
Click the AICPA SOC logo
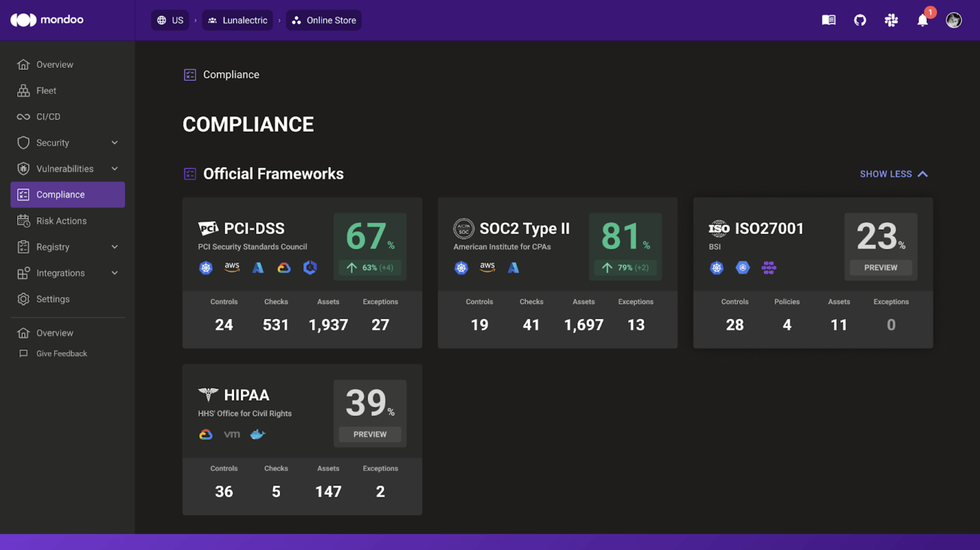tap(464, 228)
